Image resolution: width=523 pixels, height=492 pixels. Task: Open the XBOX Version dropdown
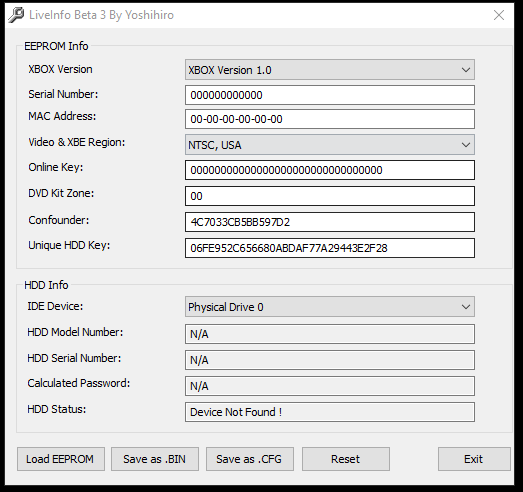click(330, 70)
